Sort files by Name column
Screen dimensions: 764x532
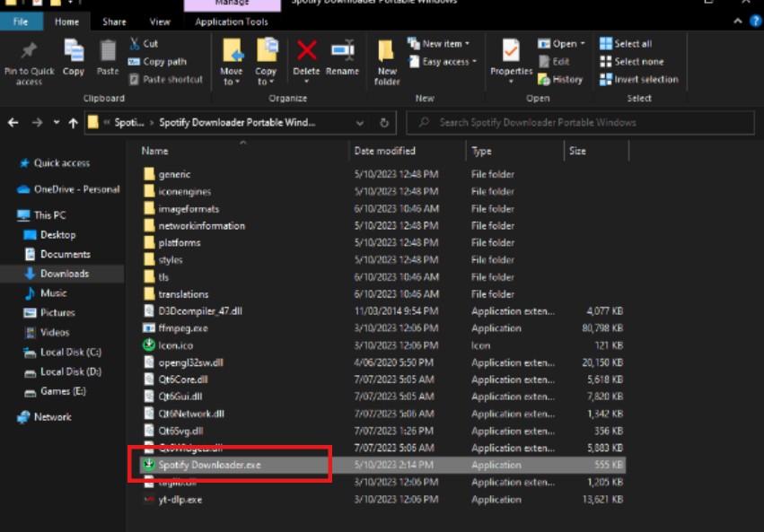click(155, 151)
